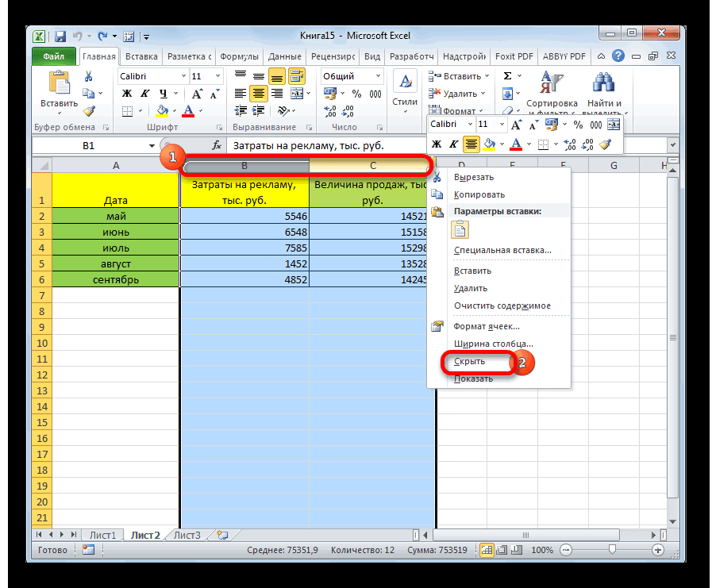Switch to the Формулы ribbon tab

[x=239, y=57]
